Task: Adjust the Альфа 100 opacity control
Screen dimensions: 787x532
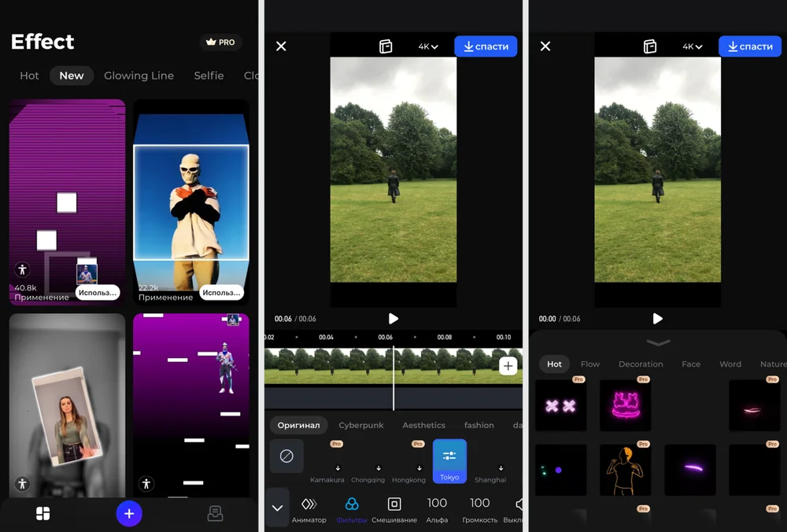Action: pos(437,508)
